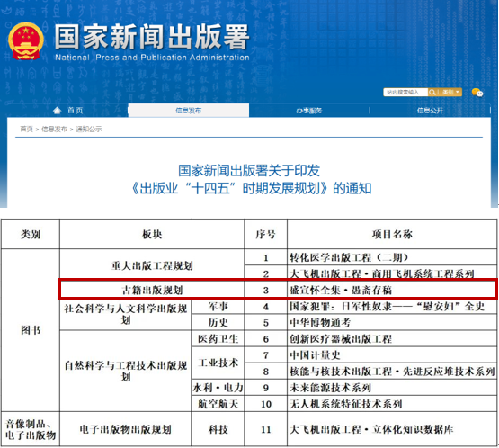Viewport: 499px width, 448px height.
Task: Click the house icon beside 首页
Action: click(x=57, y=110)
